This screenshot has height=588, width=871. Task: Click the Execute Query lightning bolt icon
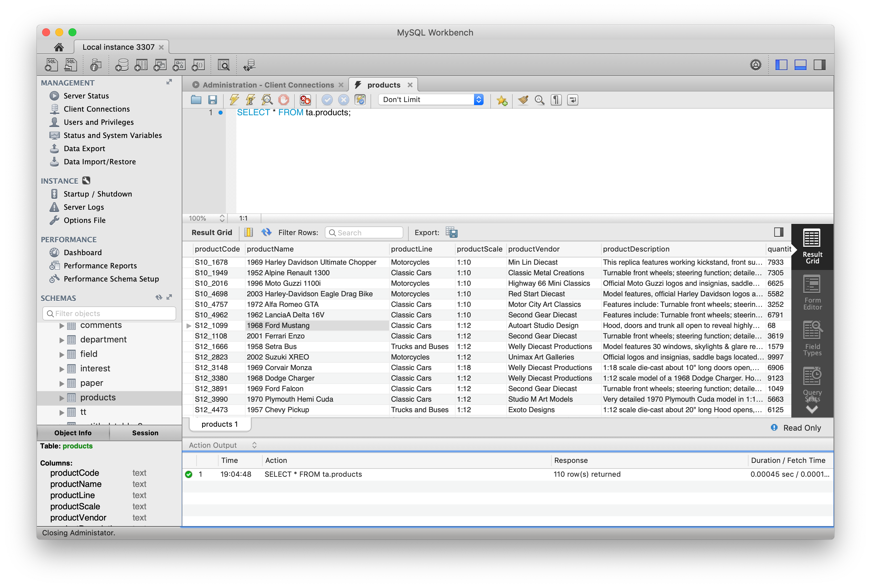point(233,100)
